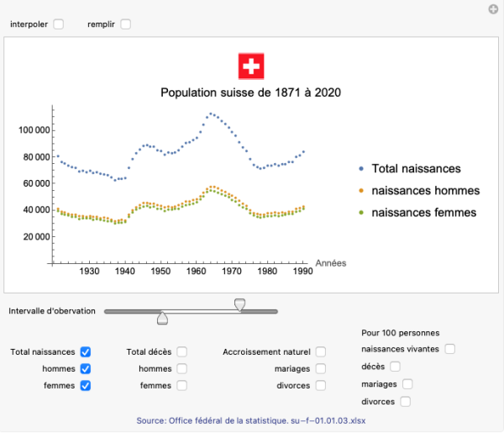This screenshot has height=433, width=504.
Task: Check the Total décès checkbox
Action: (181, 352)
